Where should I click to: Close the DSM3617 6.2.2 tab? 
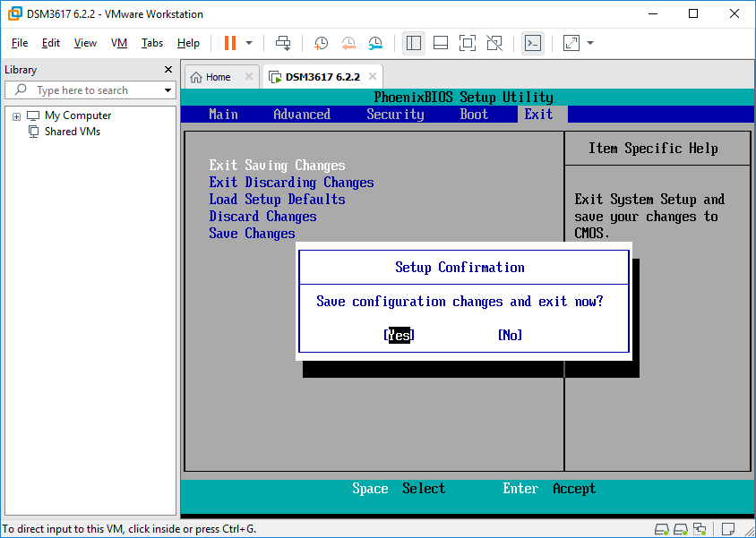[373, 76]
